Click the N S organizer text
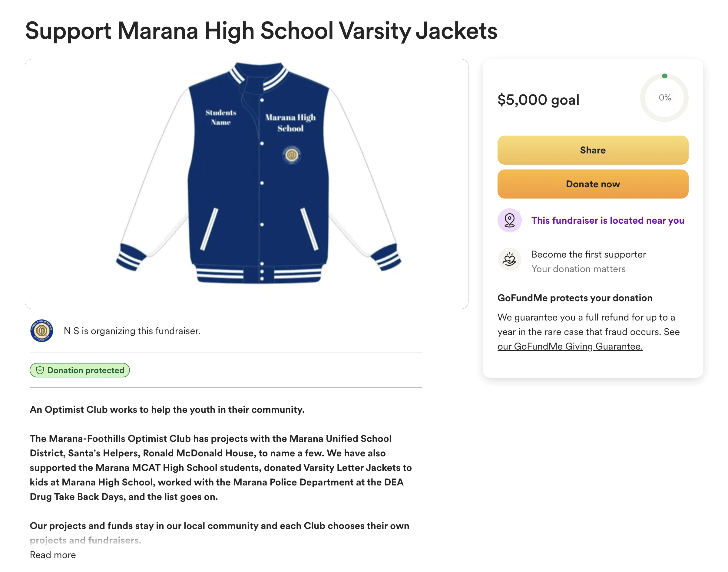The height and width of the screenshot is (572, 728). click(132, 331)
